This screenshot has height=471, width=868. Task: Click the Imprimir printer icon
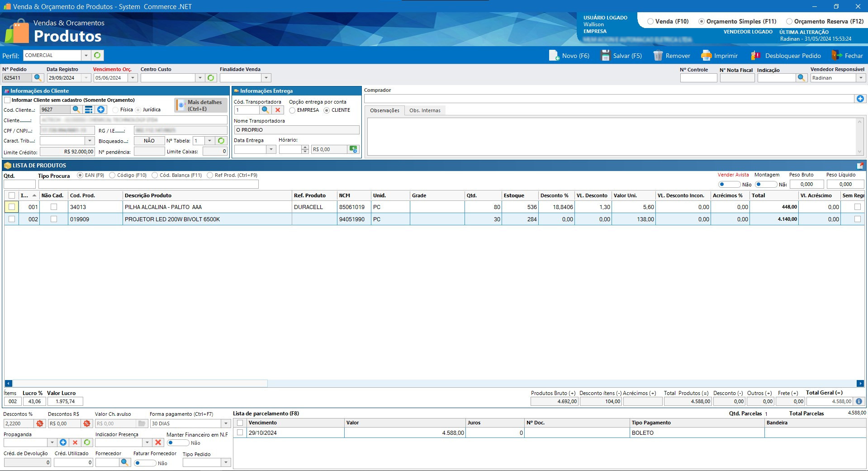pyautogui.click(x=706, y=56)
